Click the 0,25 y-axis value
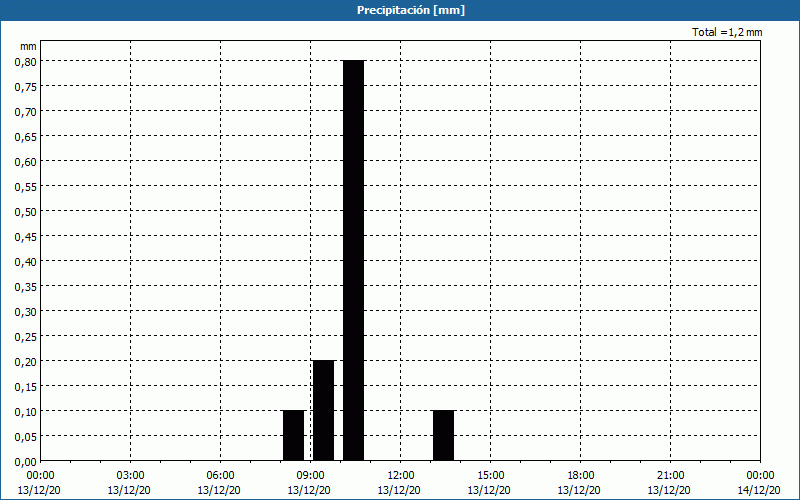This screenshot has width=800, height=500. 26,337
